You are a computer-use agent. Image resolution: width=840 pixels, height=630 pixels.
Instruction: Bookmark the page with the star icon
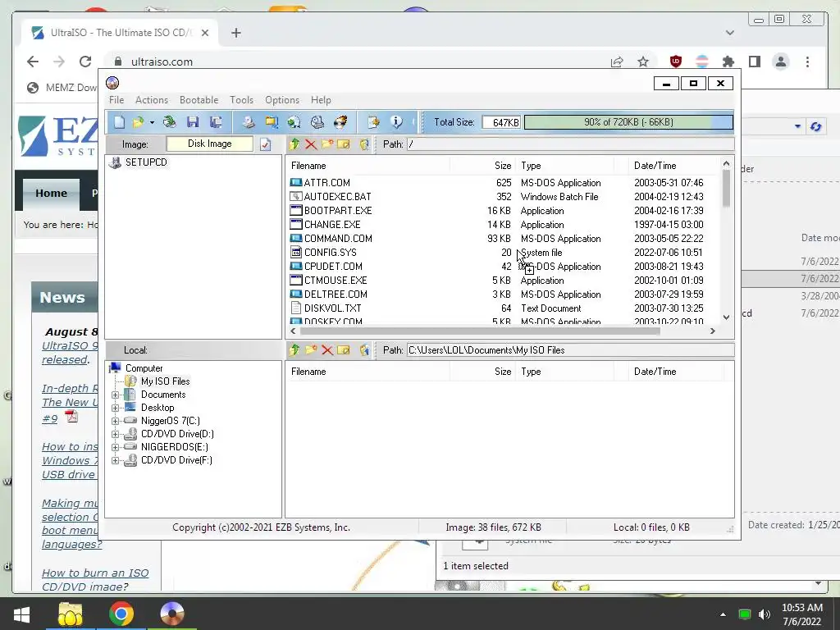[643, 62]
